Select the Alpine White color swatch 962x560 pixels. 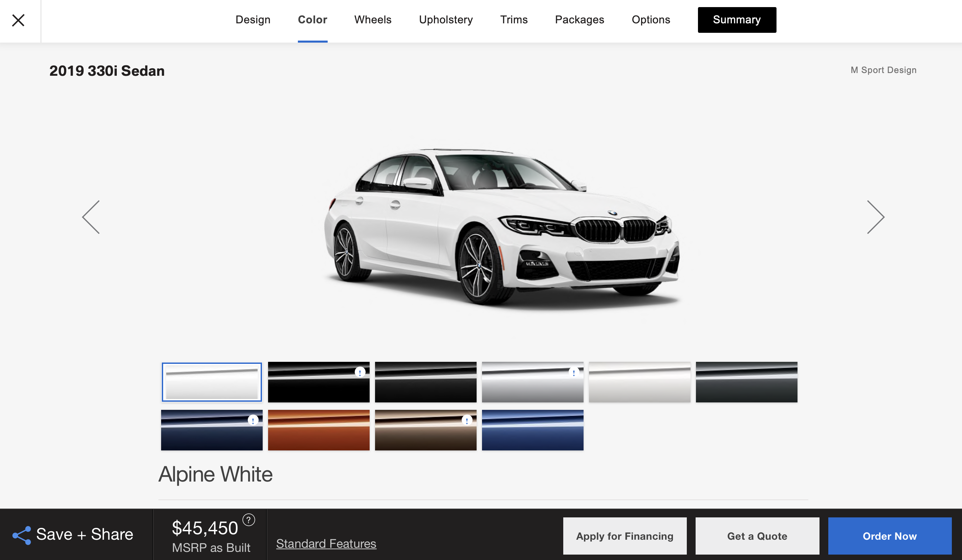(212, 382)
